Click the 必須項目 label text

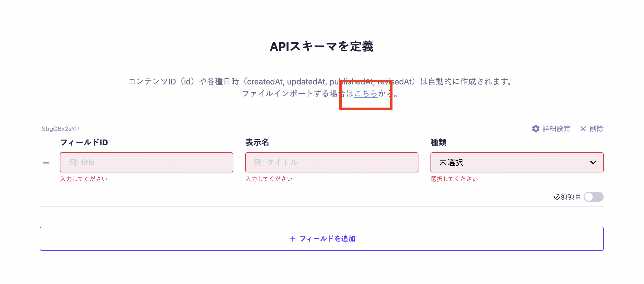click(567, 197)
